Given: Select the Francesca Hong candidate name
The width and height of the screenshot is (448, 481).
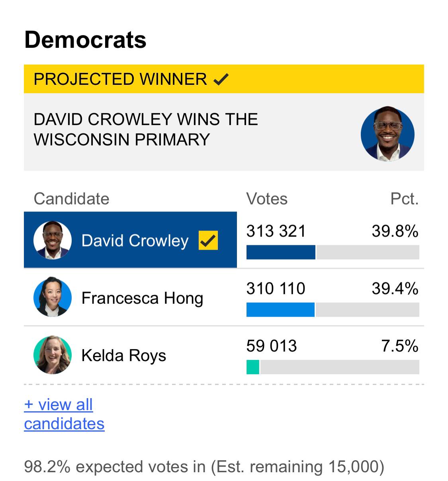Looking at the screenshot, I should (x=142, y=298).
